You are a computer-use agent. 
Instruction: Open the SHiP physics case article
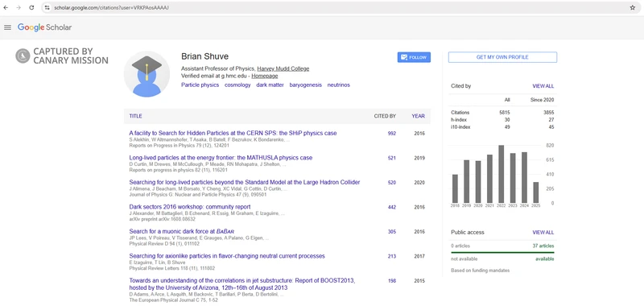[x=233, y=133]
